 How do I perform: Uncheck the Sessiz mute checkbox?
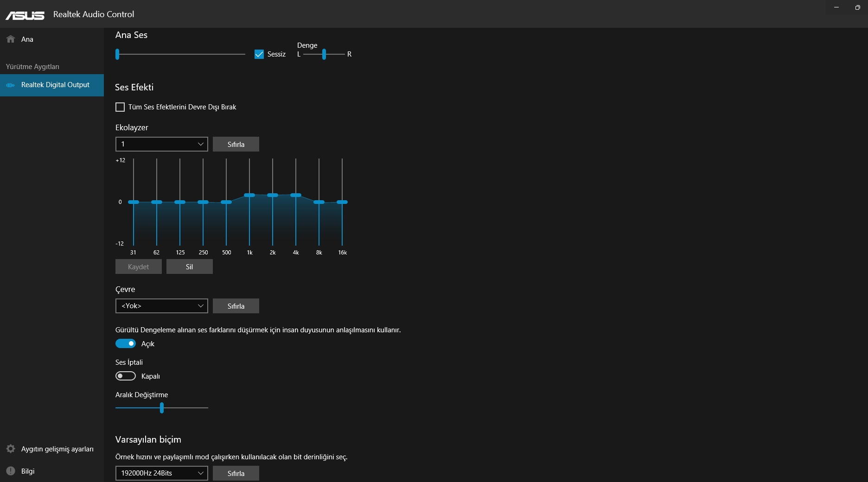tap(259, 54)
